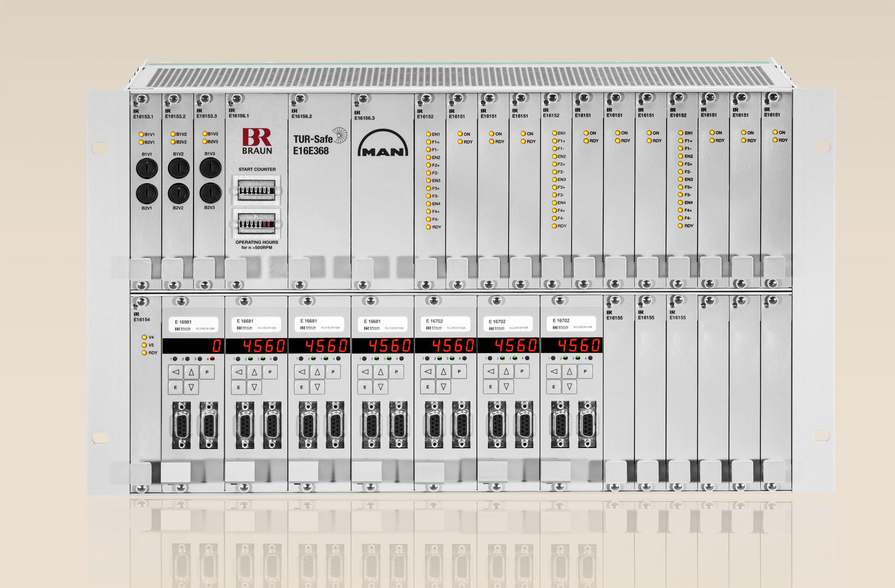Image resolution: width=895 pixels, height=588 pixels.
Task: Click the E16156.1 module label
Action: pos(239,116)
